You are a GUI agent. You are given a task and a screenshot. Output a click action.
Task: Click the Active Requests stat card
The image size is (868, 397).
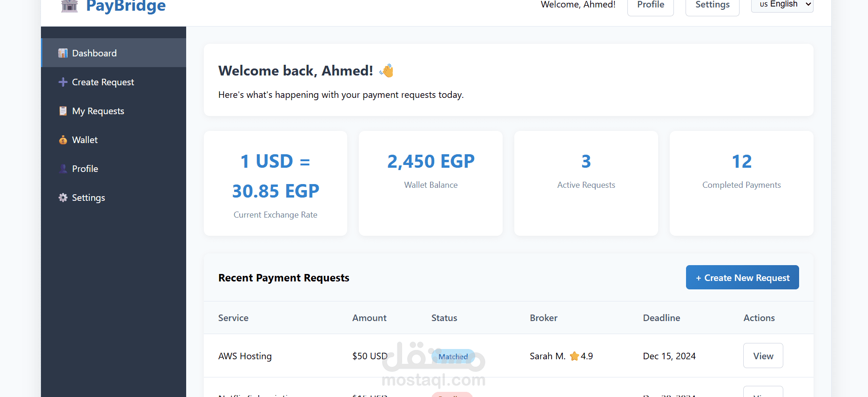tap(586, 183)
